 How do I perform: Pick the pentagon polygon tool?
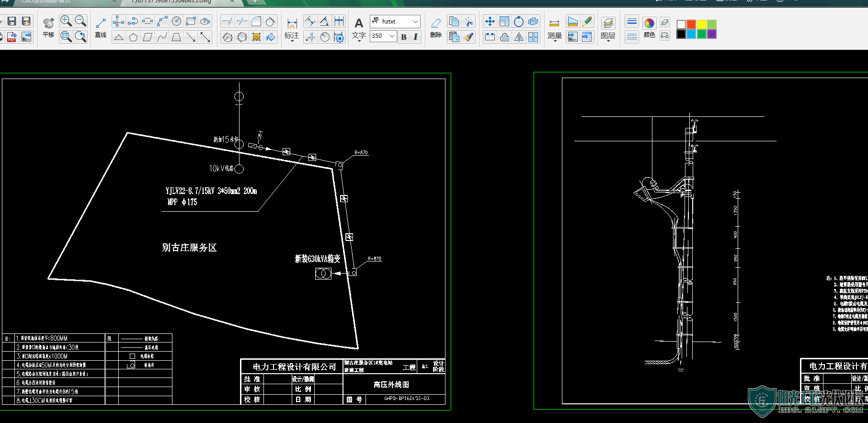[x=133, y=37]
